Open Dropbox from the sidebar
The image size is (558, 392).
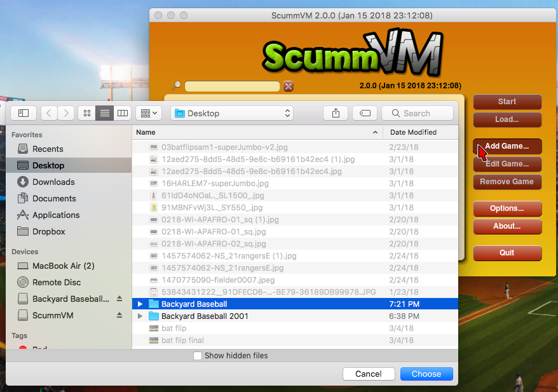coord(48,231)
